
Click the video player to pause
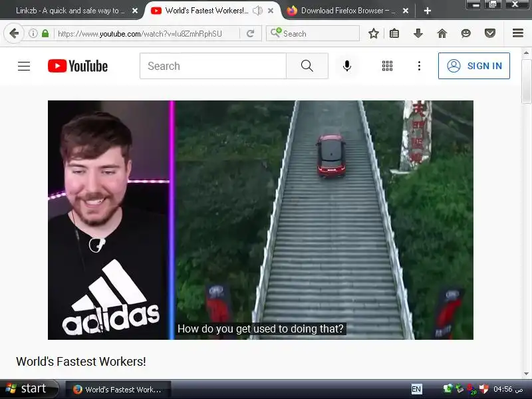[261, 220]
